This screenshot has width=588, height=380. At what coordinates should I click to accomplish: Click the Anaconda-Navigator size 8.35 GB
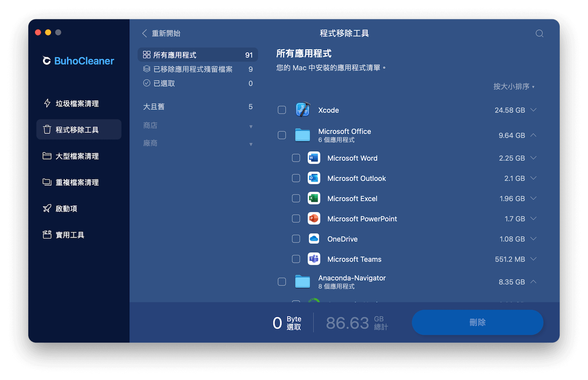[512, 282]
